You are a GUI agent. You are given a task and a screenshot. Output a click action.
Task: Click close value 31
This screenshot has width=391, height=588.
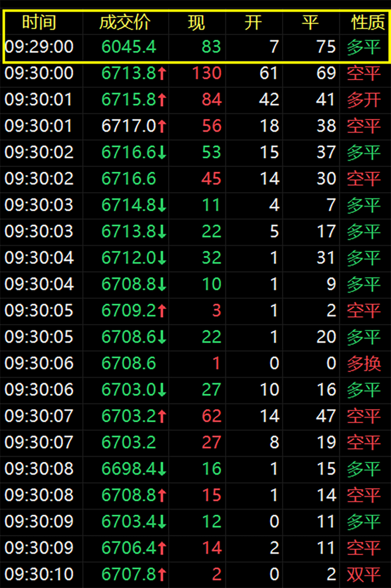tap(326, 258)
